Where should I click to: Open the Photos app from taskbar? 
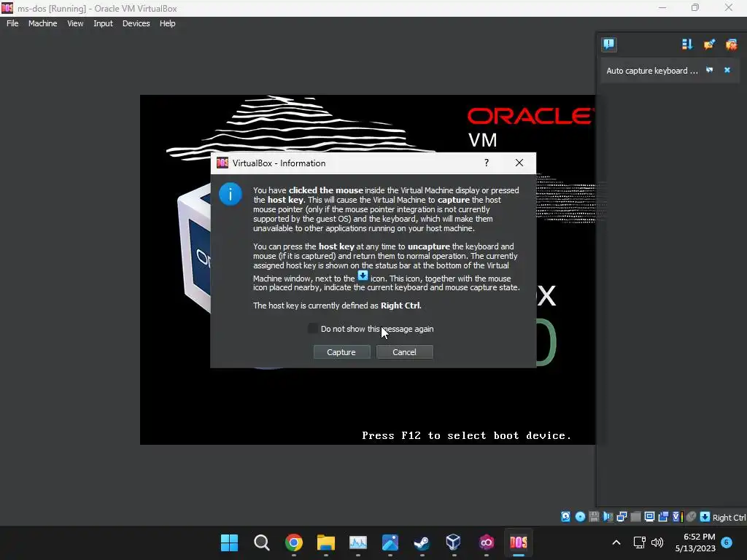click(x=390, y=542)
